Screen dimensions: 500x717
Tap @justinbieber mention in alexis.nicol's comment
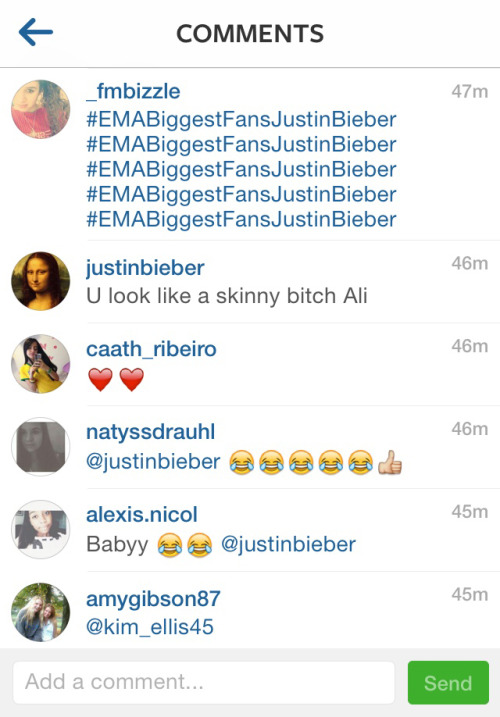pos(288,544)
